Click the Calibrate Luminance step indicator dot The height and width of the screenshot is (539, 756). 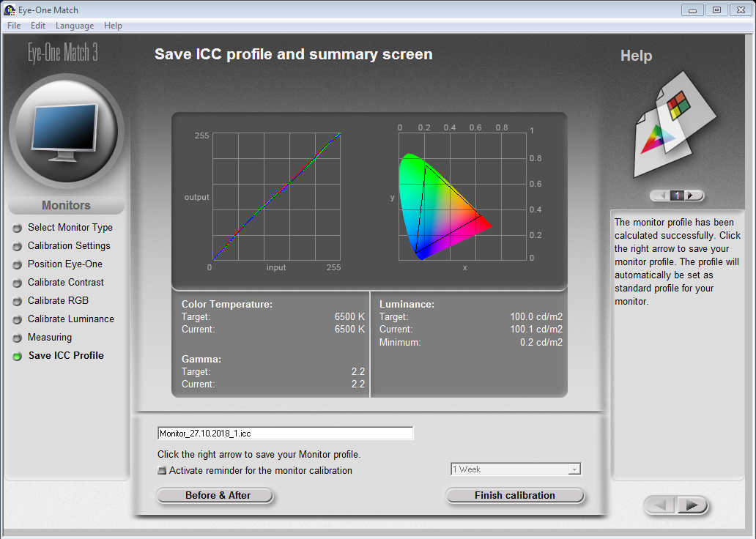(18, 319)
